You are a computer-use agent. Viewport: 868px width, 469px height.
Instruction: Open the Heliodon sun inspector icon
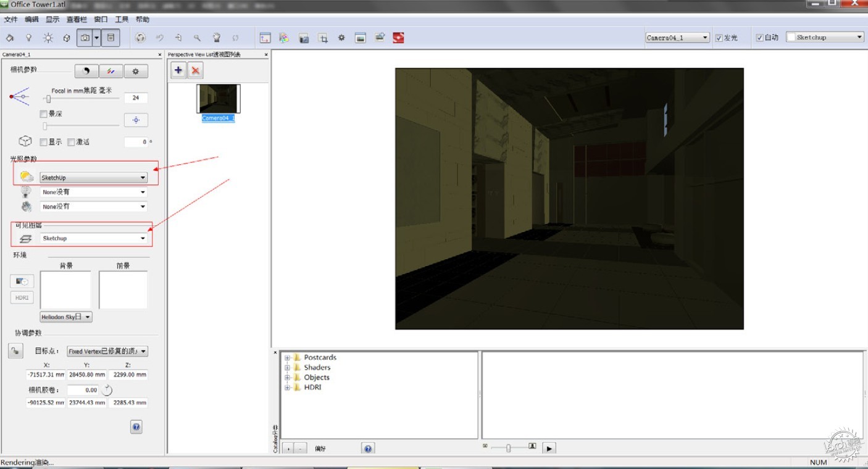48,38
